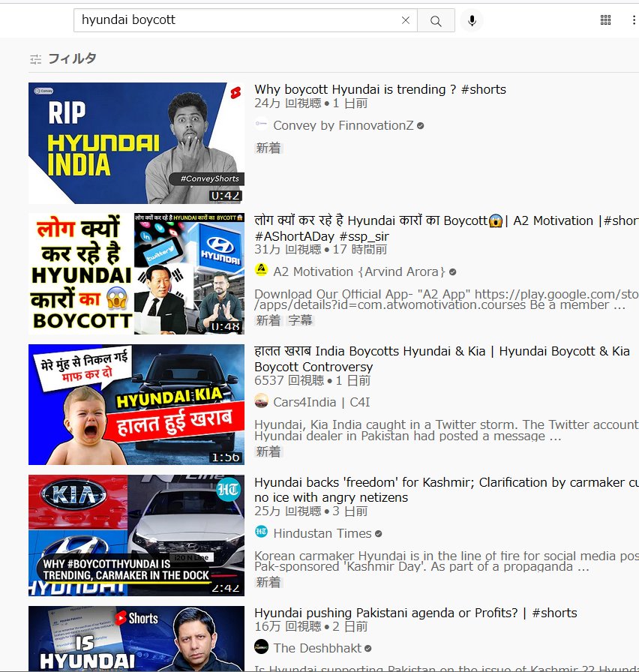Go to the Hindustan Times channel name

click(322, 533)
